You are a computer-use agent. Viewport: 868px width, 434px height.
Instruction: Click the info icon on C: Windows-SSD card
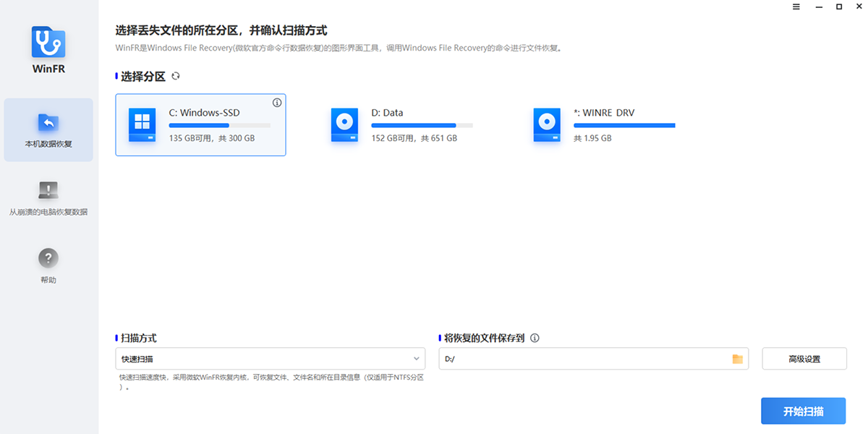276,103
